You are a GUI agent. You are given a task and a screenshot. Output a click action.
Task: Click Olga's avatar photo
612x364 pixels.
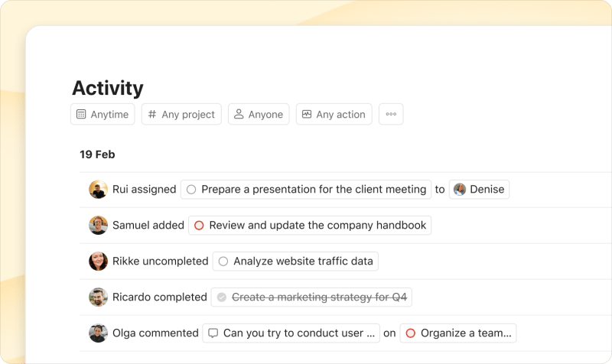(99, 333)
